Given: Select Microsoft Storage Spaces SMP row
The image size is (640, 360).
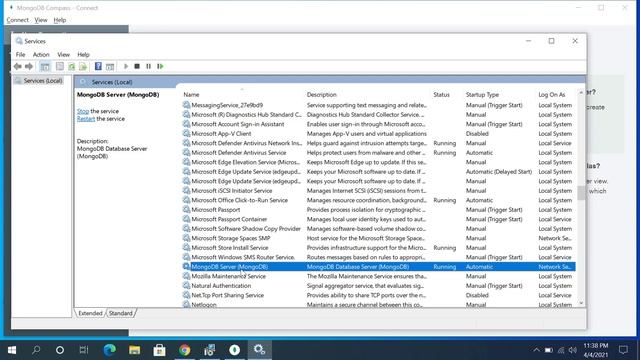Looking at the screenshot, I should pos(379,238).
